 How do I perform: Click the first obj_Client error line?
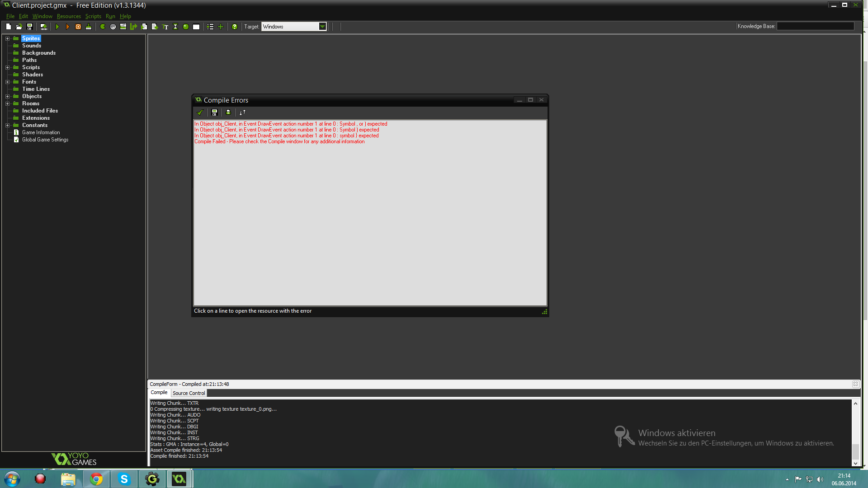pos(290,124)
